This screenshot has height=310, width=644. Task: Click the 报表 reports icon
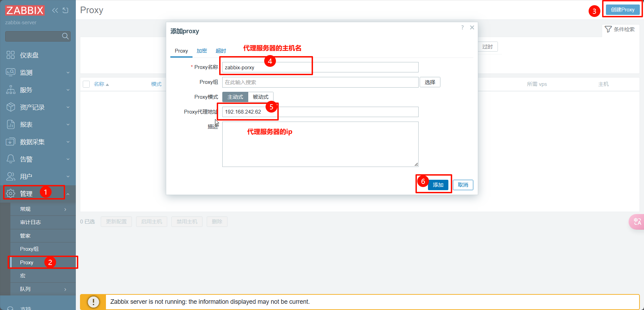click(11, 124)
